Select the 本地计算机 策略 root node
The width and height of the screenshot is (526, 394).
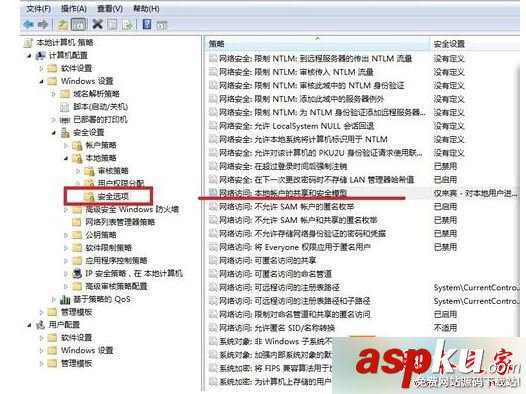coord(65,43)
